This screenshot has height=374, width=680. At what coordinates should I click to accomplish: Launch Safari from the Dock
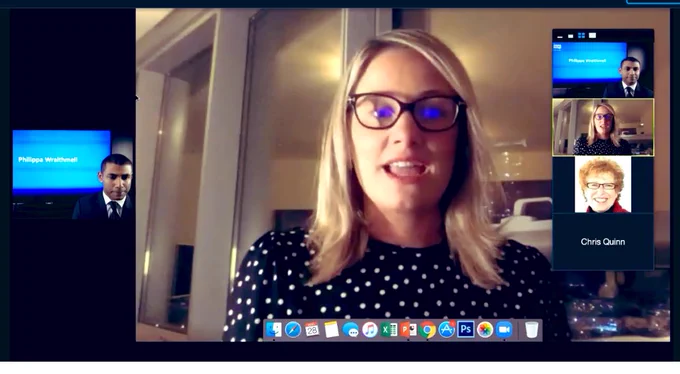293,330
